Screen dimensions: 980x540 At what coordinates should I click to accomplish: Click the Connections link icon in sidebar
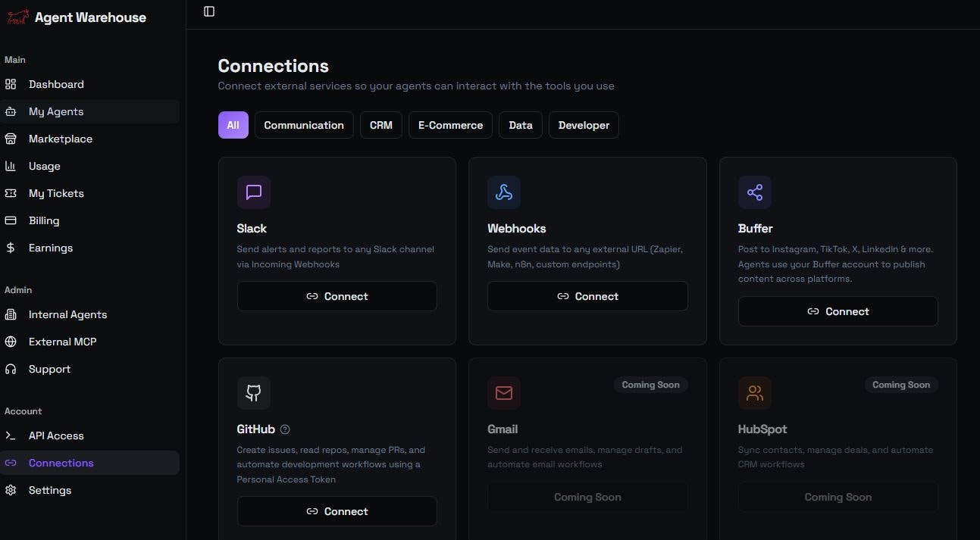(x=11, y=463)
